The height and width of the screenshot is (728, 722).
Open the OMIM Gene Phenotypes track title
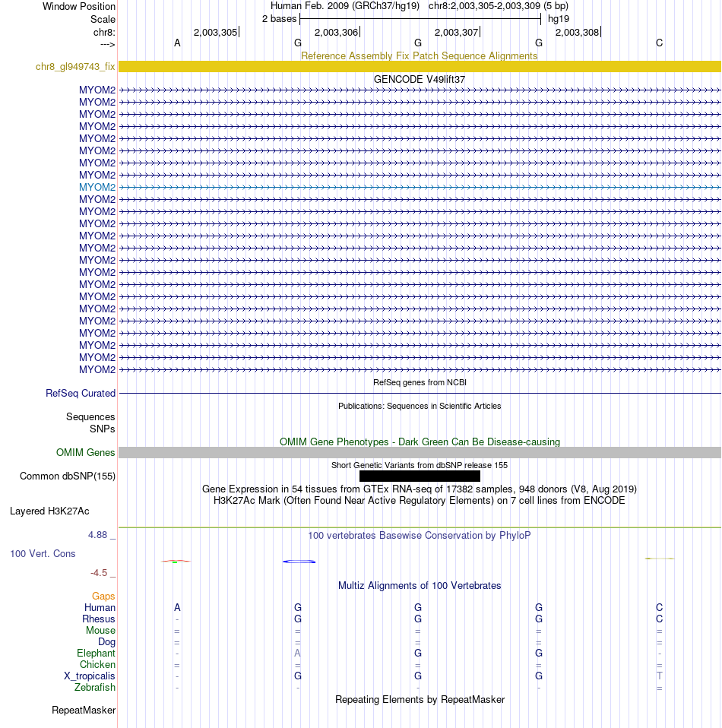click(x=420, y=442)
